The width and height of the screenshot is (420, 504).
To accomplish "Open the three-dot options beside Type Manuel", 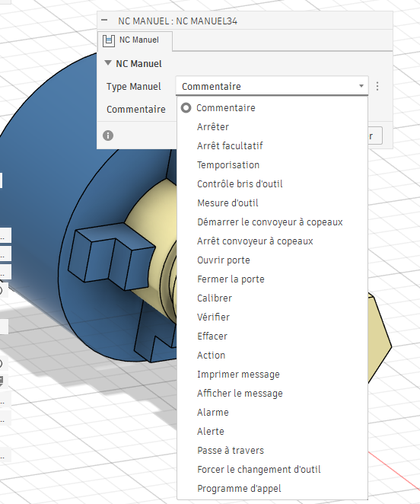I will [377, 86].
